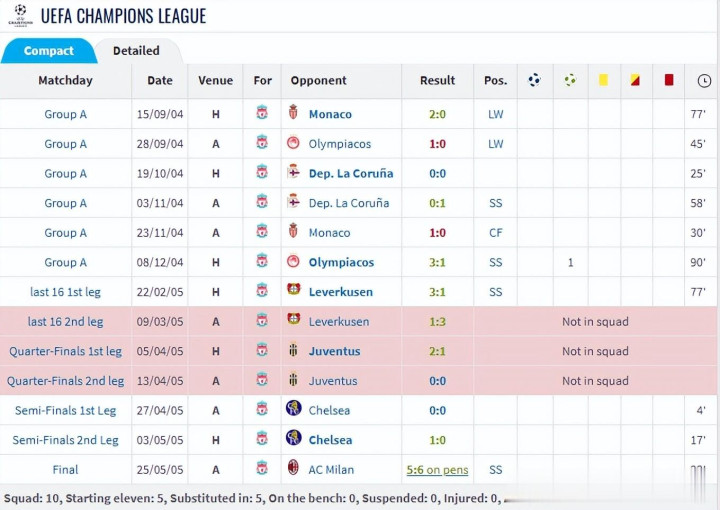Click the Matchday column header
The image size is (720, 510).
point(65,80)
